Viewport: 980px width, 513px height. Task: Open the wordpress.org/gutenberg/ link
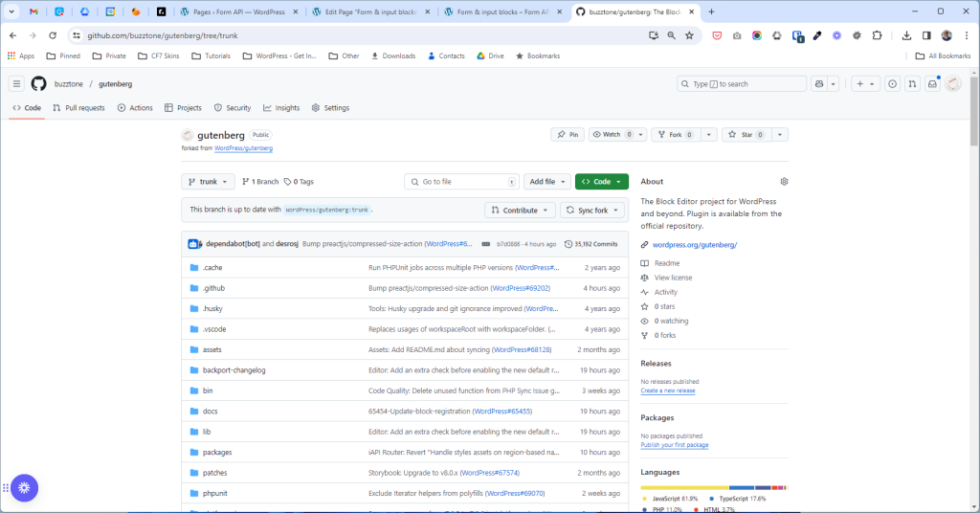(x=694, y=245)
